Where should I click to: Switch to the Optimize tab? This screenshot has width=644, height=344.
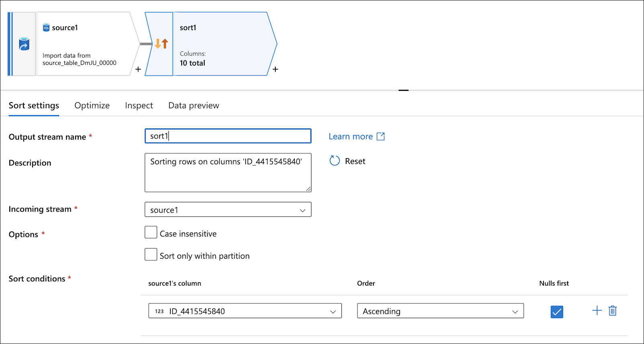point(92,105)
